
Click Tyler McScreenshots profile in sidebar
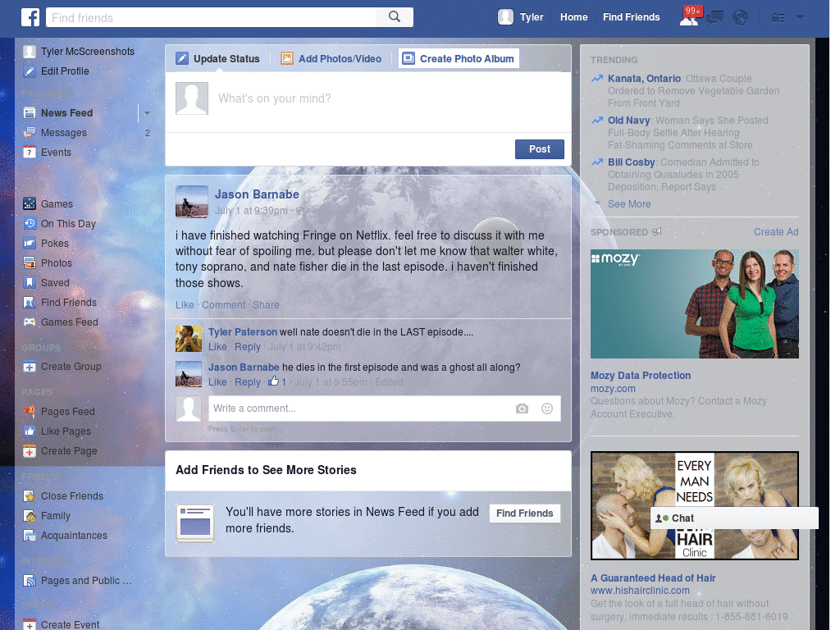tap(79, 52)
